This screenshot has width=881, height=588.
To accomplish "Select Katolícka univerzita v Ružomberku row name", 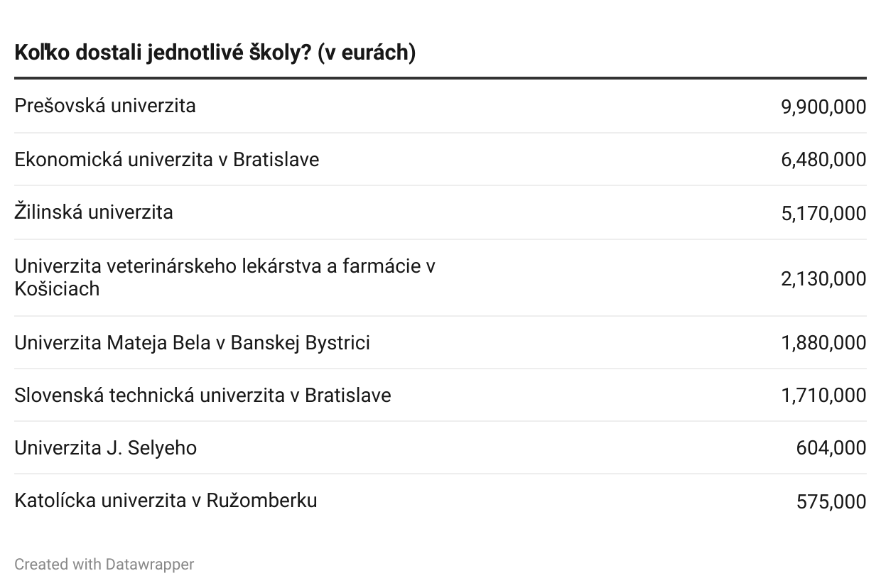I will tap(166, 501).
